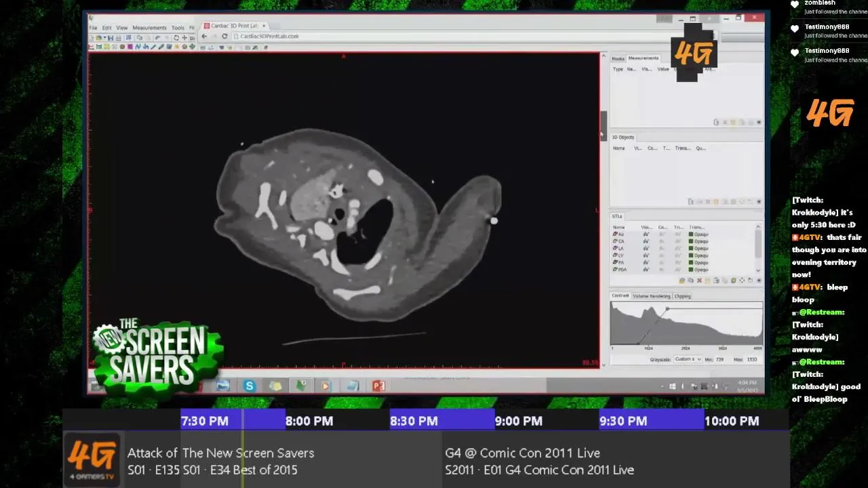The width and height of the screenshot is (868, 488).
Task: Open the File menu
Action: pos(93,28)
